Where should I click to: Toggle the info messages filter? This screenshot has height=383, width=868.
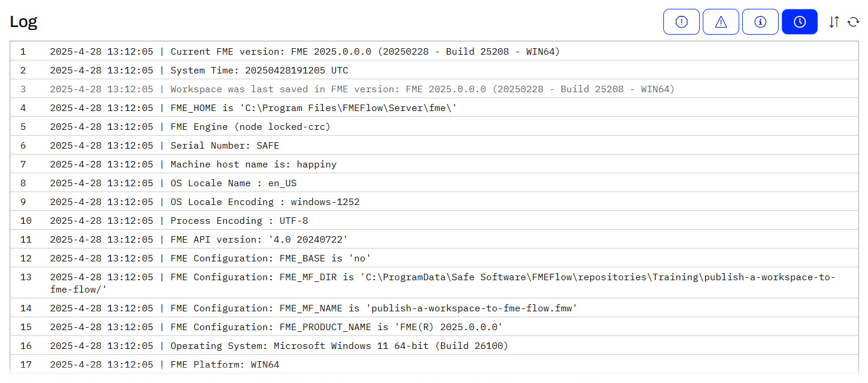click(x=760, y=22)
